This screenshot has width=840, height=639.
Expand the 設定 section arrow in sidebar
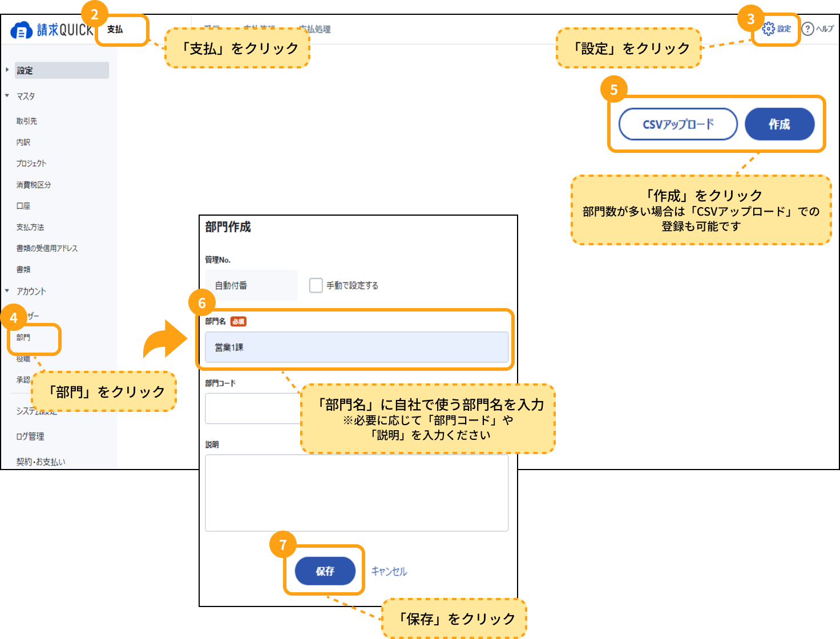click(7, 70)
